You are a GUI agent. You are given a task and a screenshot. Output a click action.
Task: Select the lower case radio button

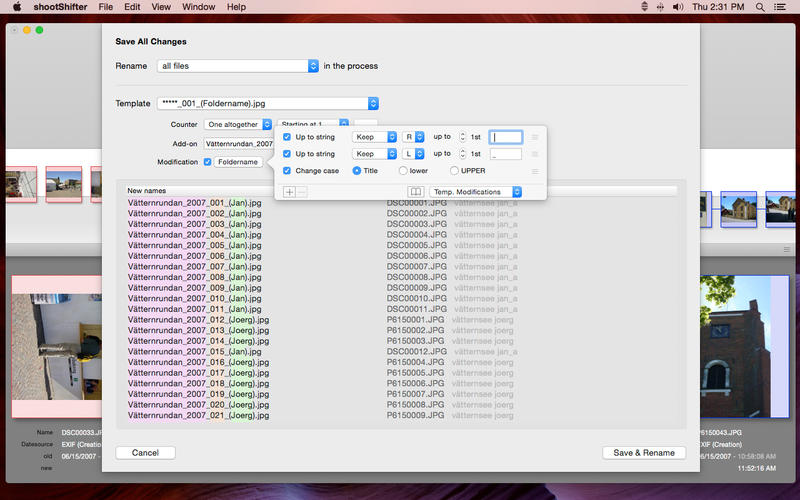(x=403, y=171)
